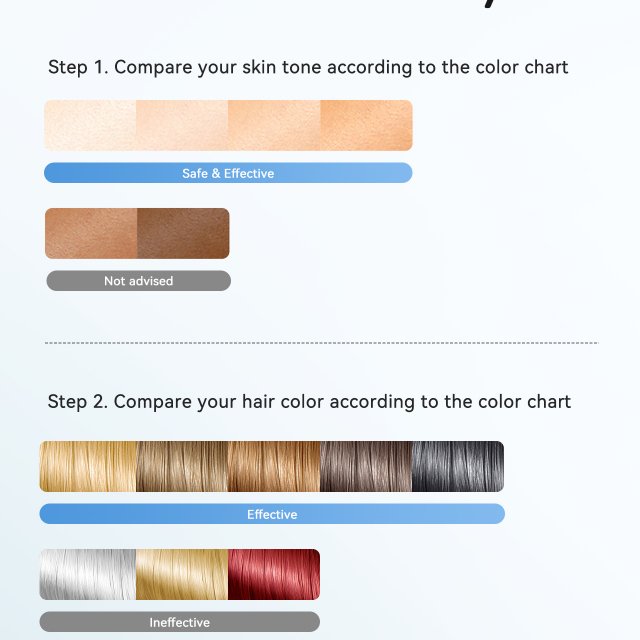Select the fourth tan skin tone swatch
The height and width of the screenshot is (640, 640).
point(367,125)
